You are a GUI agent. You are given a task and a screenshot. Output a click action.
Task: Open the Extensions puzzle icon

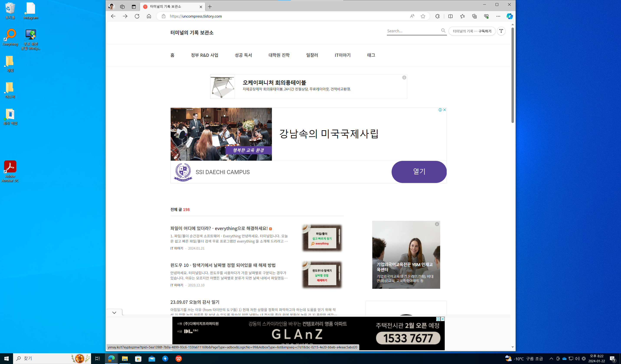tap(437, 16)
